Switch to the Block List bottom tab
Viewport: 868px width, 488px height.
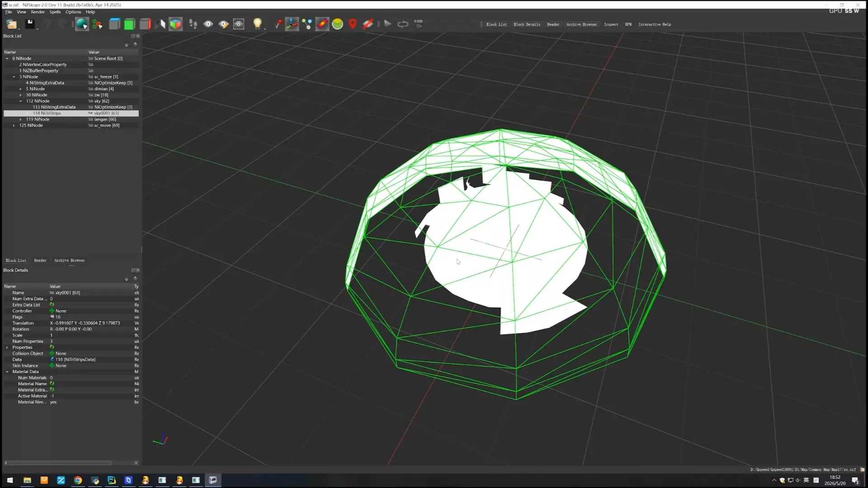coord(16,261)
